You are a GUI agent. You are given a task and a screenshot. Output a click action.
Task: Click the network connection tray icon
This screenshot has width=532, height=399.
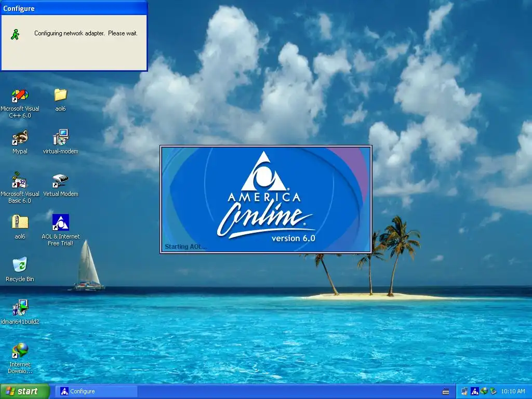[x=465, y=391]
